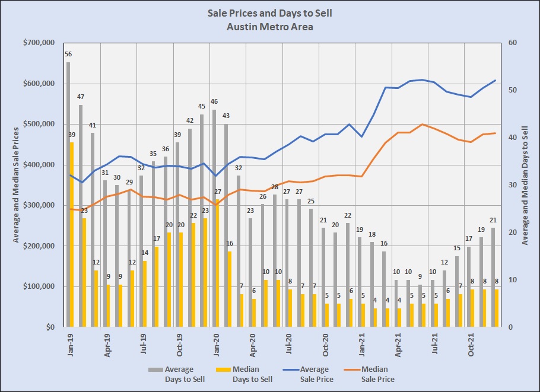
Task: Click the "56" data label above the first bar
Action: pos(69,55)
